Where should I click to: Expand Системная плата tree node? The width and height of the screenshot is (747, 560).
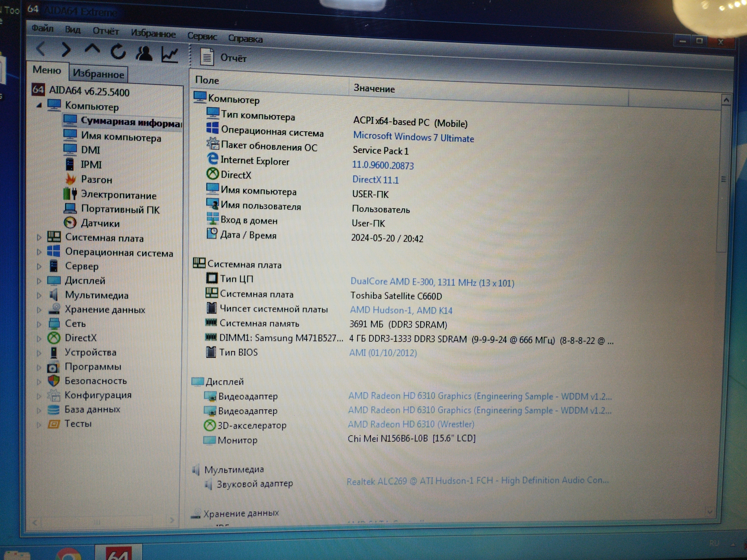pyautogui.click(x=39, y=237)
